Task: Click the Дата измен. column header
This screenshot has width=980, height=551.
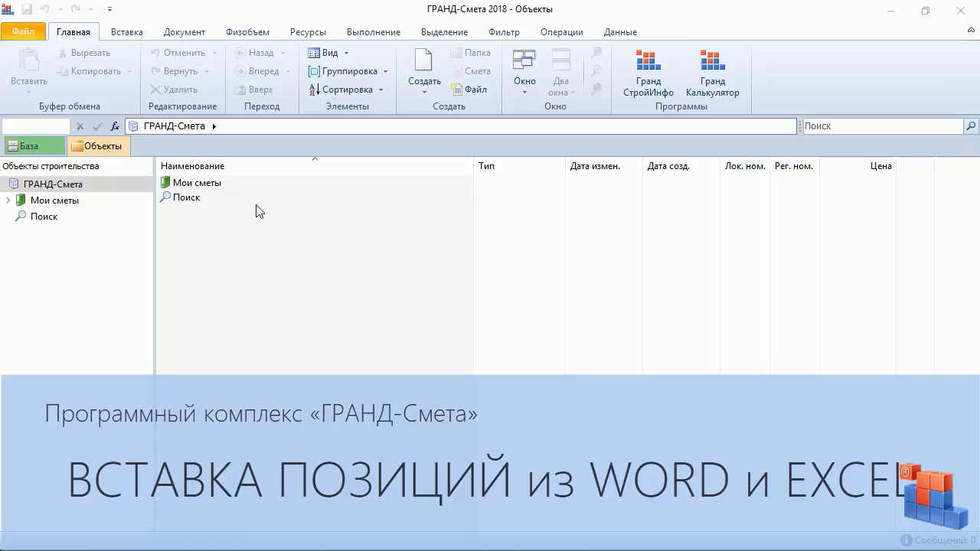Action: [604, 166]
